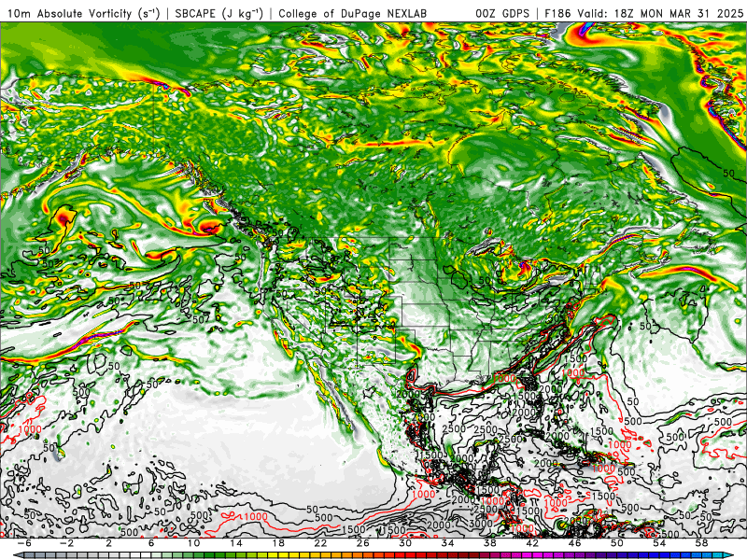Click the '38' colorbar tick label
Viewport: 747px width, 560px height.
click(489, 543)
